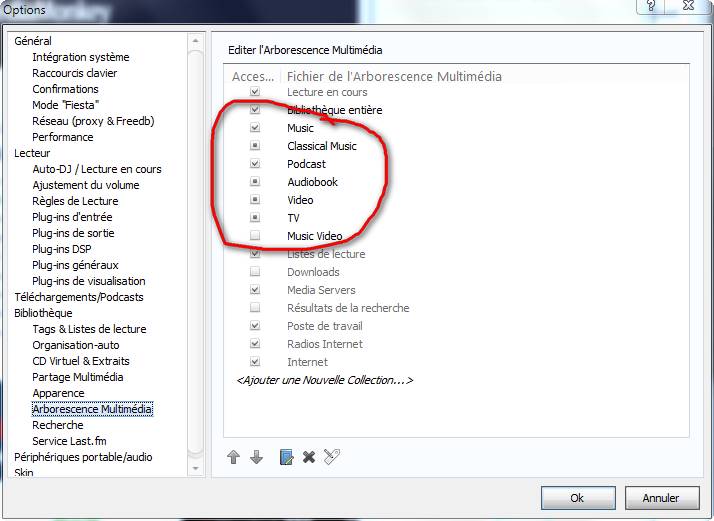Click the Annuler button
Screen dimensions: 714x521
660,498
